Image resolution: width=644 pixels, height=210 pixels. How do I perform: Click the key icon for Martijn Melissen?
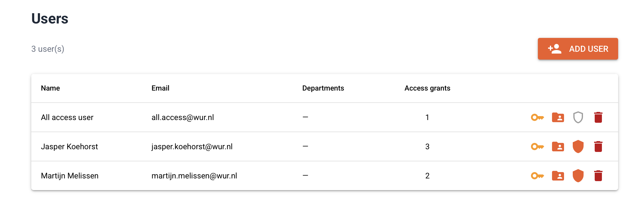coord(537,176)
